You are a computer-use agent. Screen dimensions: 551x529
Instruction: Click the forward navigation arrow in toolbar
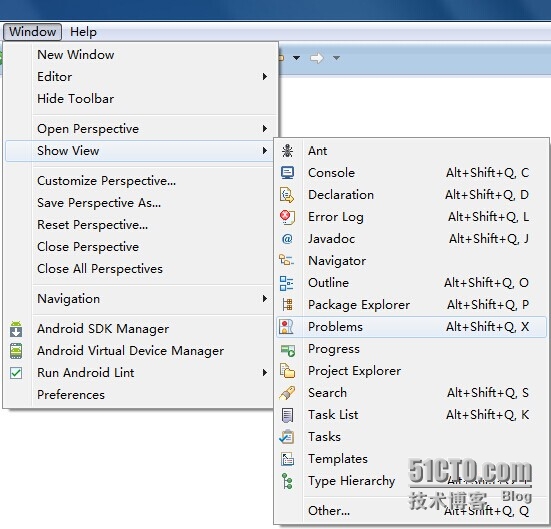pos(317,58)
